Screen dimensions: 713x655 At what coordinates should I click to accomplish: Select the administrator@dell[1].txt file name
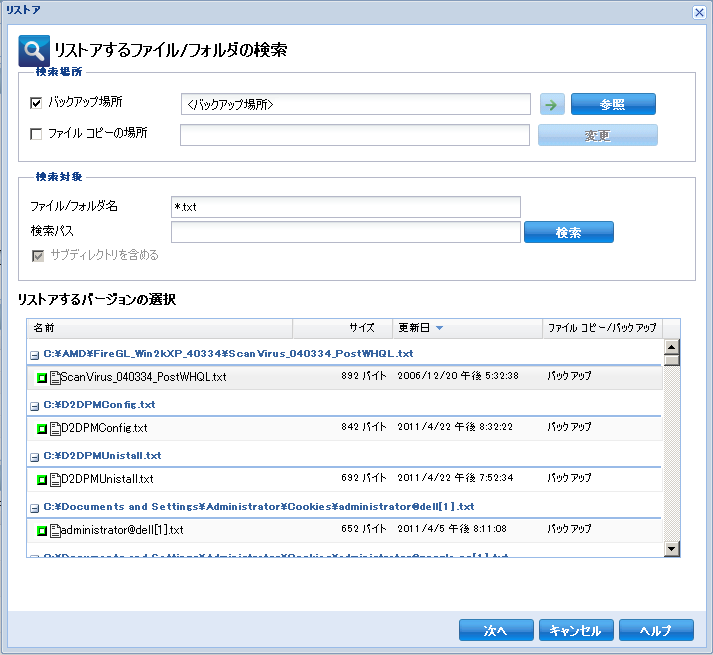122,530
